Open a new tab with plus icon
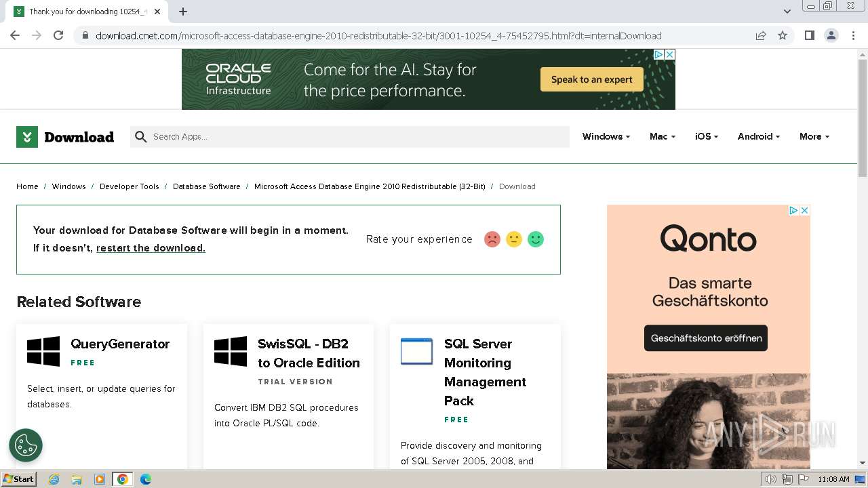This screenshot has height=488, width=868. click(x=183, y=11)
